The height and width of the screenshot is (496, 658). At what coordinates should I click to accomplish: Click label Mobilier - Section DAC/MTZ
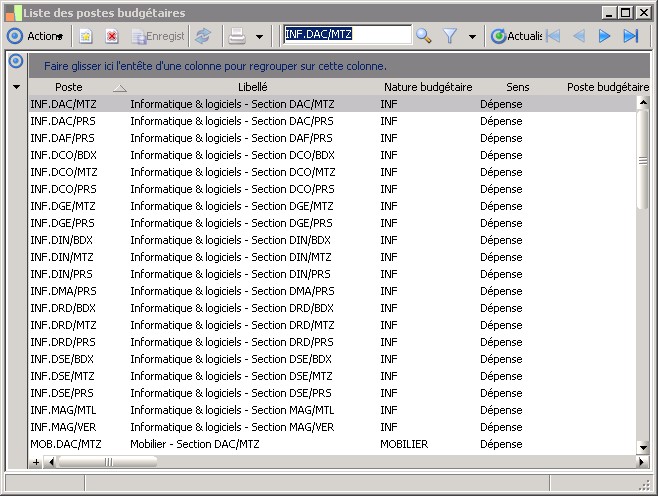[x=195, y=444]
